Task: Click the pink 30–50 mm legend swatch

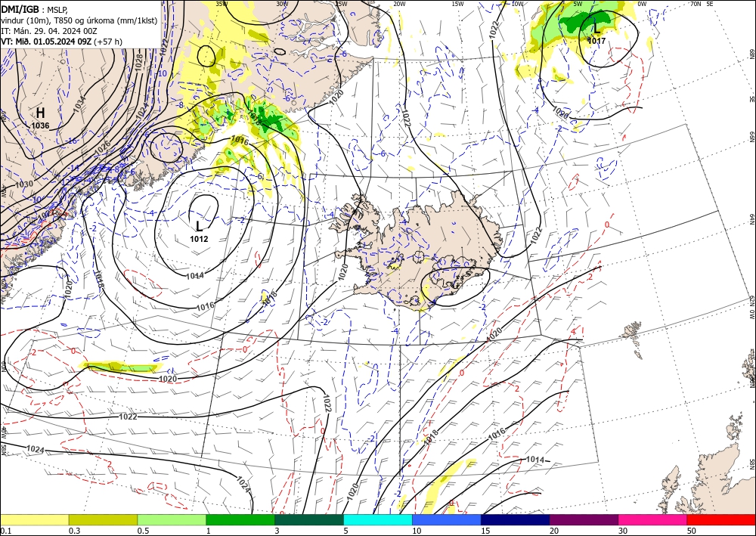Action: click(x=653, y=519)
